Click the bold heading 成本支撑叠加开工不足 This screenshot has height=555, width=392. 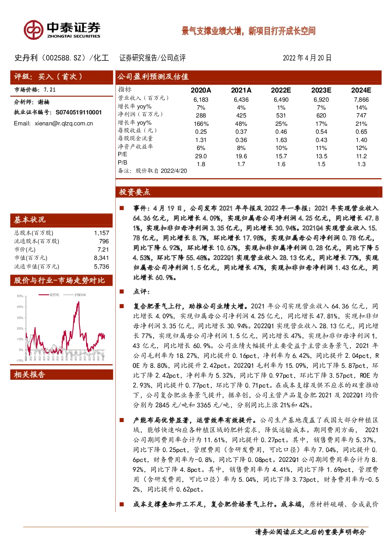click(x=169, y=504)
